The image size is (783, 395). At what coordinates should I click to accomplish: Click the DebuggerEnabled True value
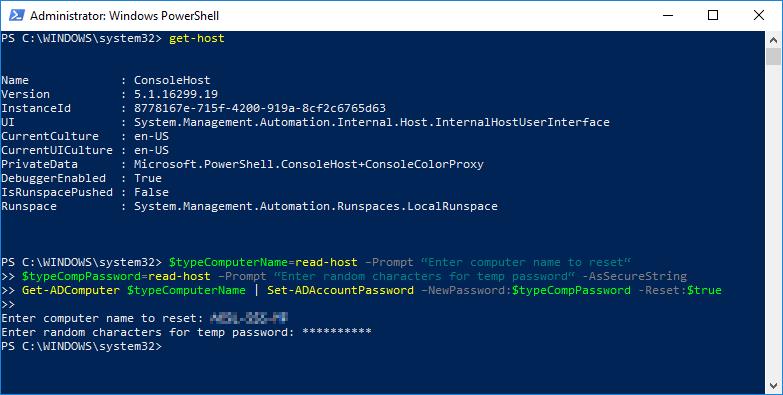click(148, 178)
